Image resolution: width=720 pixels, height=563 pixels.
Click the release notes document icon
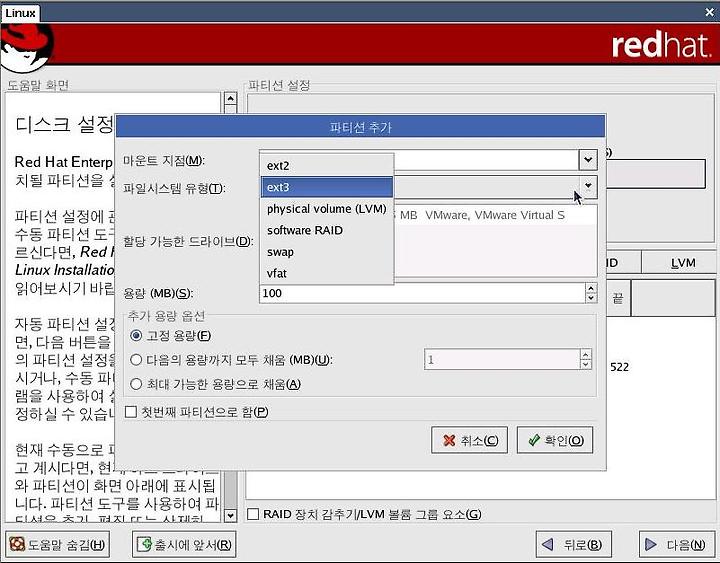pyautogui.click(x=144, y=545)
